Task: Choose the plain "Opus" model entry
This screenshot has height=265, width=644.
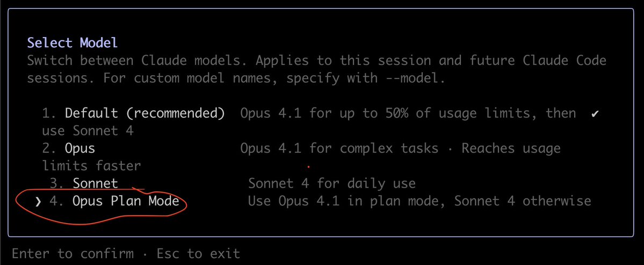Action: (x=80, y=148)
